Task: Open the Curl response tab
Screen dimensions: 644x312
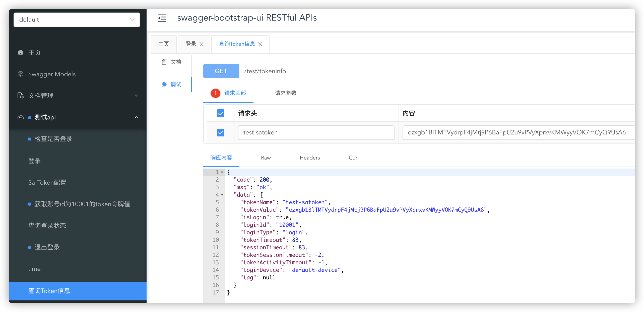Action: coord(354,158)
